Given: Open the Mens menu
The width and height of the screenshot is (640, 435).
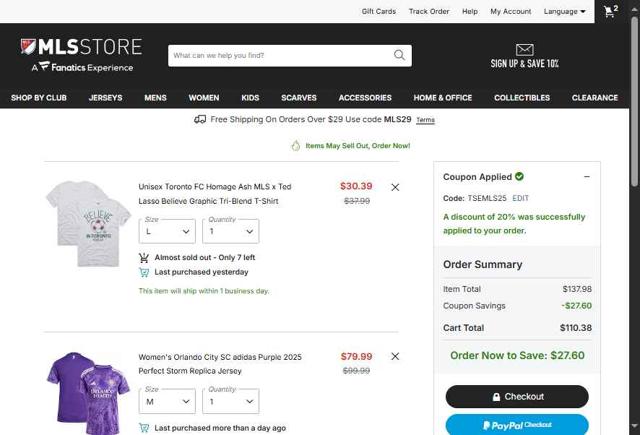Looking at the screenshot, I should click(x=155, y=98).
